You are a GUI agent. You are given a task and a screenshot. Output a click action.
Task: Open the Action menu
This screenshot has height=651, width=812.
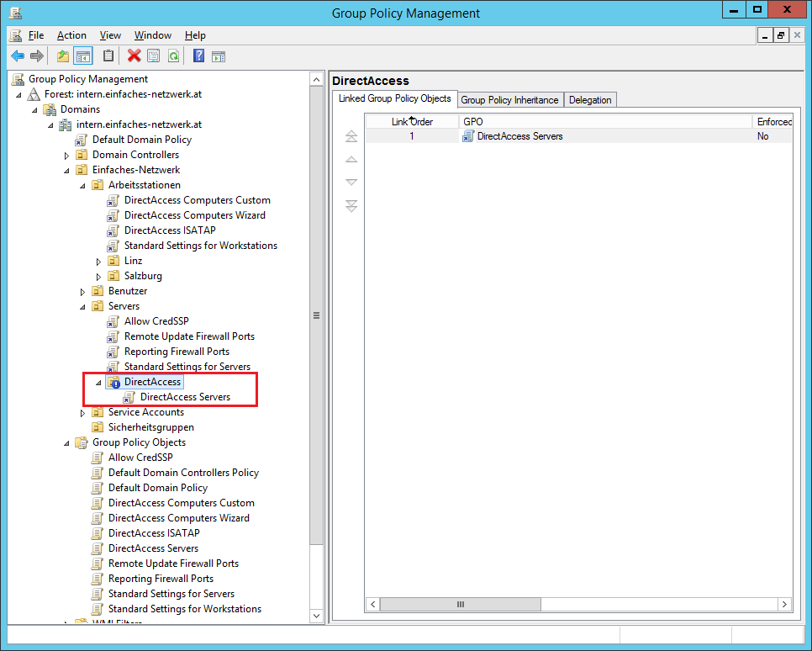[71, 35]
